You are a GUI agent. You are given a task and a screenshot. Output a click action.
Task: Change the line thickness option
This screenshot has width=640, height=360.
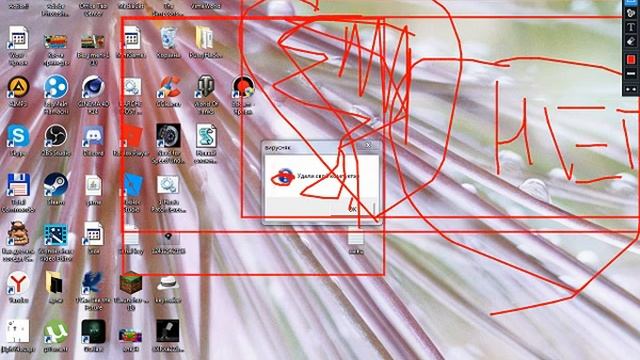(631, 73)
